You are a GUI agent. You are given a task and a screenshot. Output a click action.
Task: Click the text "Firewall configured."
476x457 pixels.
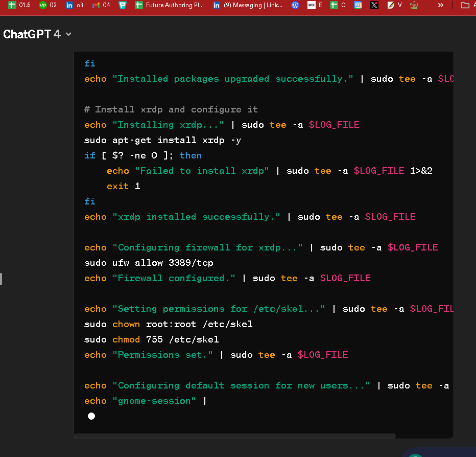[x=174, y=278]
